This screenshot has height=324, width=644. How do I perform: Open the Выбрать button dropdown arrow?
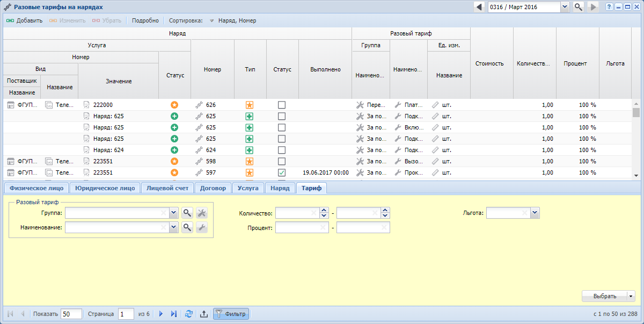[x=631, y=296]
